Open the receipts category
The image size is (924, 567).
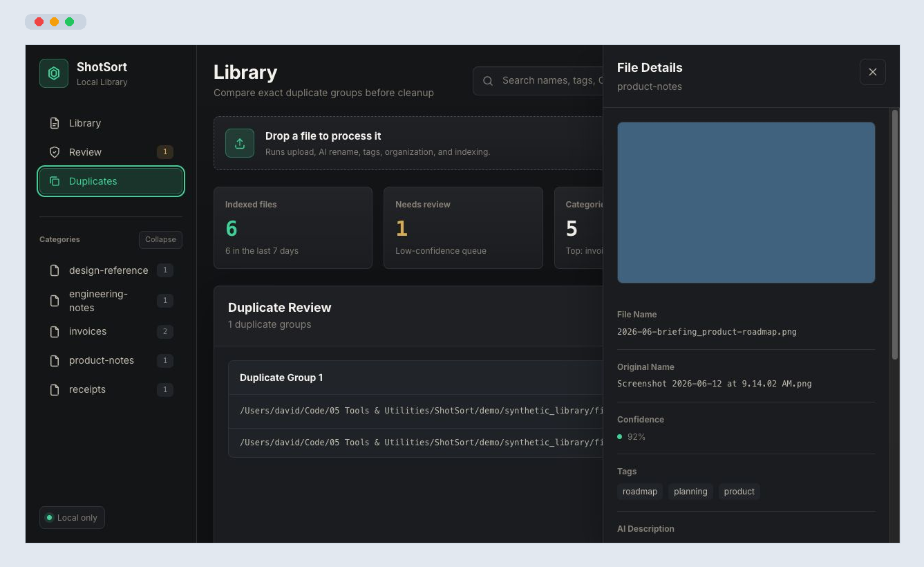click(111, 390)
